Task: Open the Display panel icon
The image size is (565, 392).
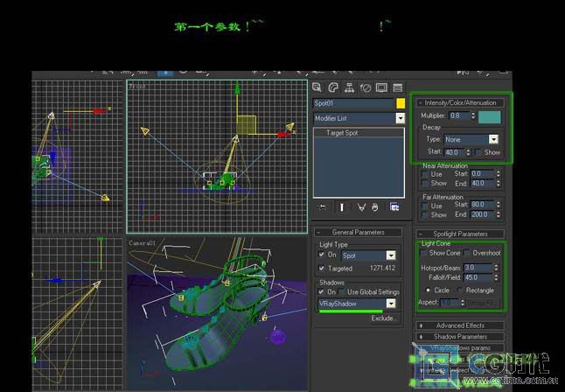Action: tap(380, 87)
